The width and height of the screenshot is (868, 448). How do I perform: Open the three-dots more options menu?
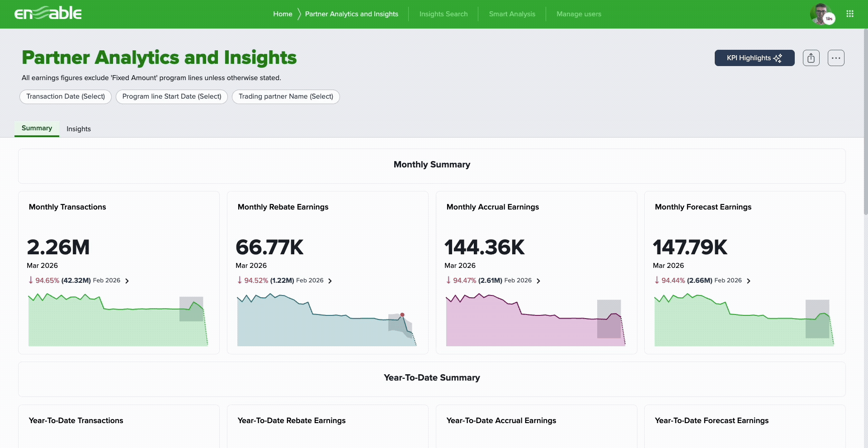tap(836, 58)
